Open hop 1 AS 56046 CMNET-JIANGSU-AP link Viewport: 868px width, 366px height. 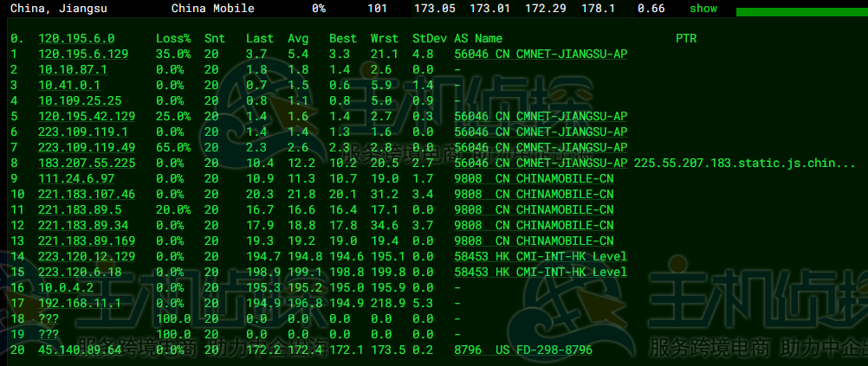tap(541, 55)
